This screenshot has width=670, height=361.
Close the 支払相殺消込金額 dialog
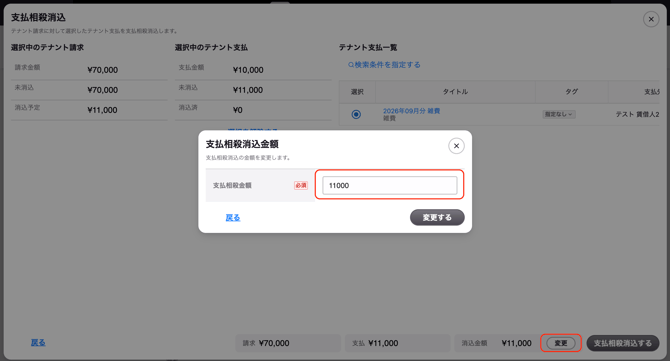[456, 146]
